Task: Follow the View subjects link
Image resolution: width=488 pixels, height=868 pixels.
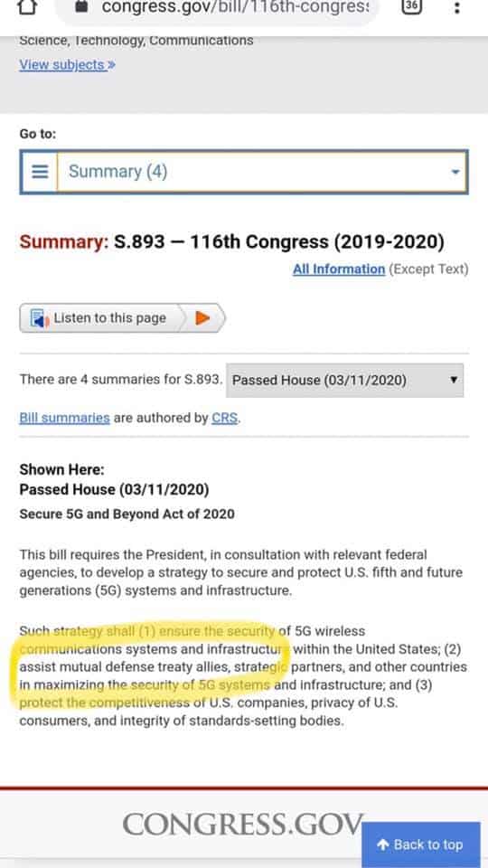Action: click(x=68, y=65)
